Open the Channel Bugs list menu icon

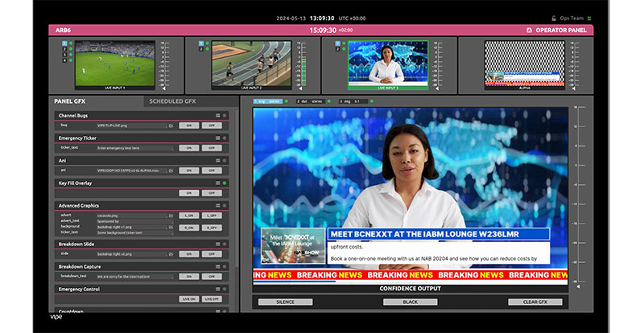coord(217,116)
